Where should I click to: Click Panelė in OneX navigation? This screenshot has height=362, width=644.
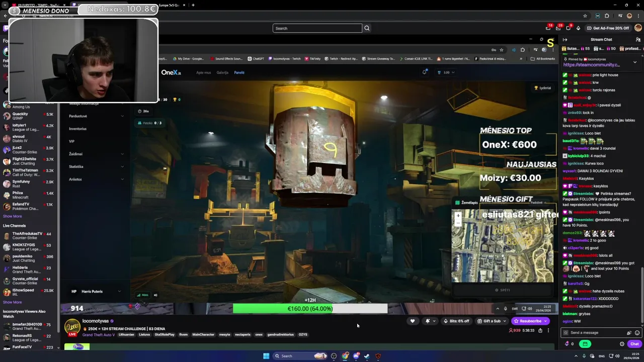[239, 72]
